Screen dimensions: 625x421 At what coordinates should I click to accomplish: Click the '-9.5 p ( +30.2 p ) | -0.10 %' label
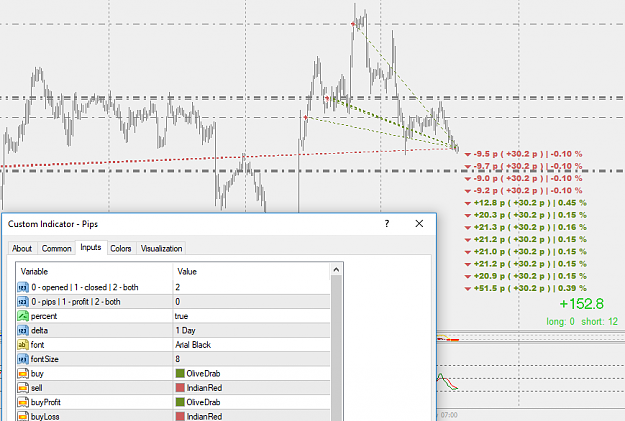(528, 154)
